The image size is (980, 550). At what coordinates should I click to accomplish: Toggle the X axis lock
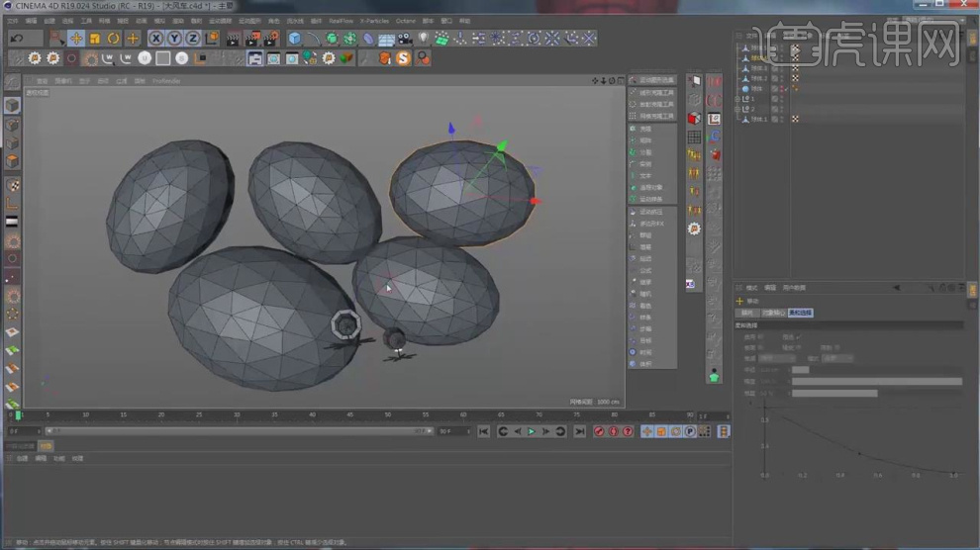tap(156, 39)
